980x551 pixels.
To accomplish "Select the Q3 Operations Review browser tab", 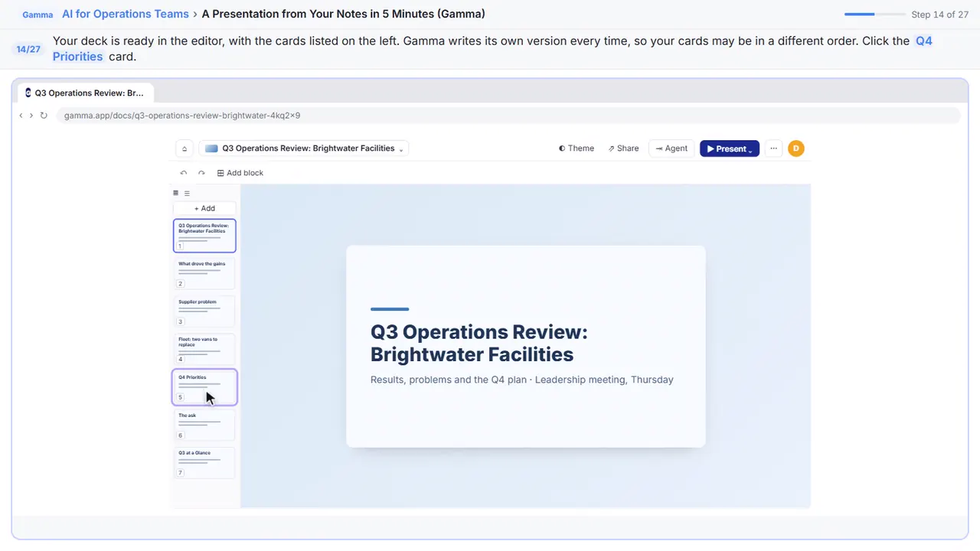I will point(84,93).
